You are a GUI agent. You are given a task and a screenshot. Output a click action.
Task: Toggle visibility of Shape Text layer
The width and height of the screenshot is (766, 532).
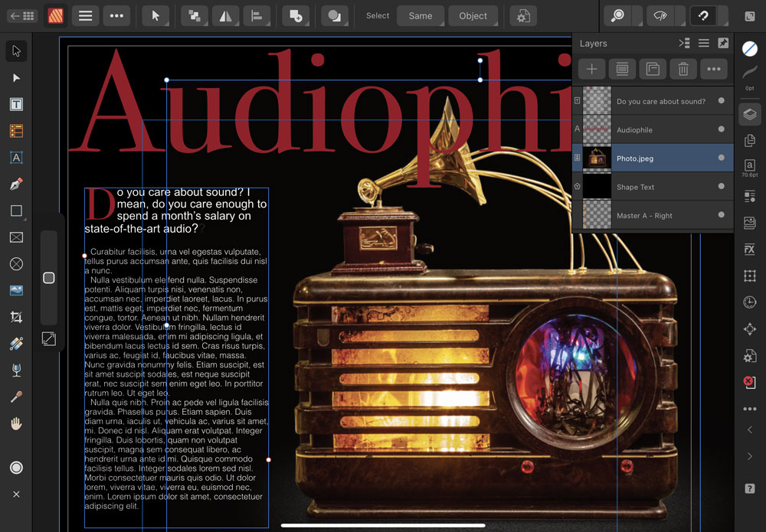[x=721, y=186]
